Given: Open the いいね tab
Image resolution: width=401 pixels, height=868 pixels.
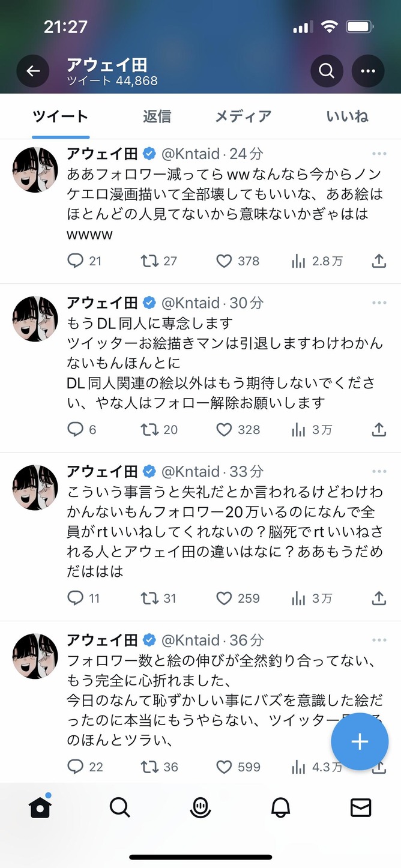Looking at the screenshot, I should [x=347, y=116].
